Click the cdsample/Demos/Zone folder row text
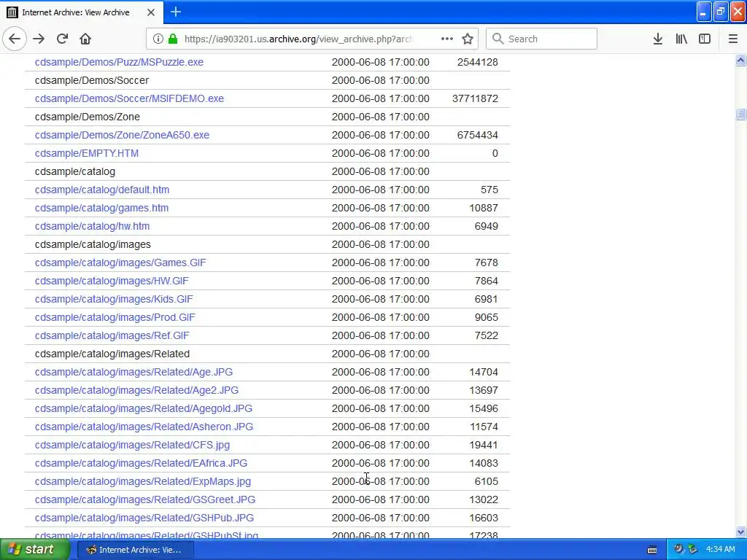 pyautogui.click(x=88, y=117)
